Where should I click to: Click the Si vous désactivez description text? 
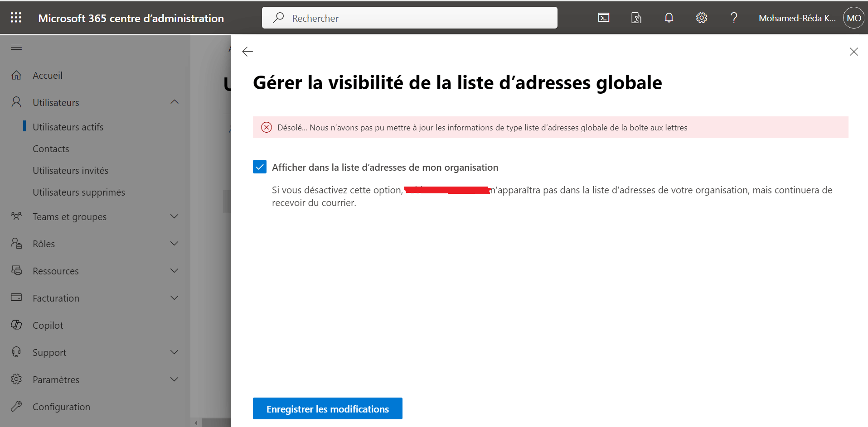pyautogui.click(x=552, y=196)
